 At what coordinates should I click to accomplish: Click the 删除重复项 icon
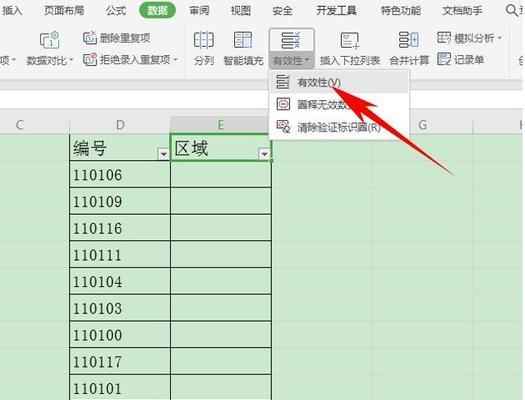(x=89, y=38)
